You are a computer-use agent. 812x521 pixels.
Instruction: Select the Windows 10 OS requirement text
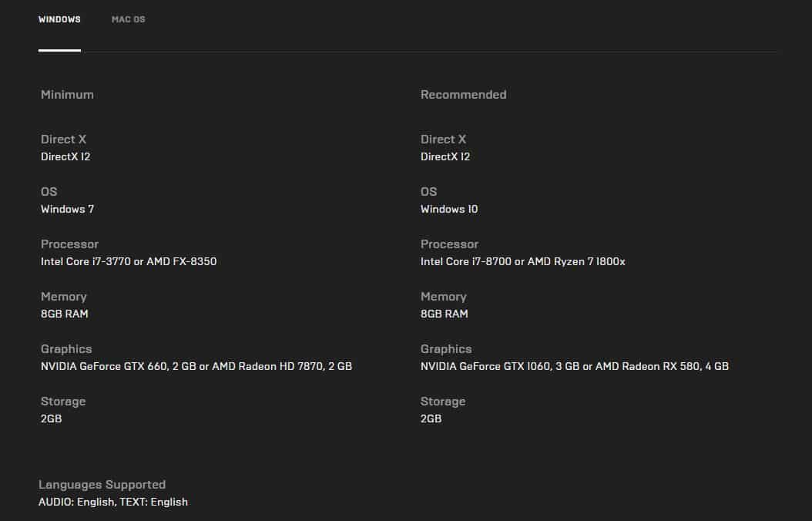(449, 209)
